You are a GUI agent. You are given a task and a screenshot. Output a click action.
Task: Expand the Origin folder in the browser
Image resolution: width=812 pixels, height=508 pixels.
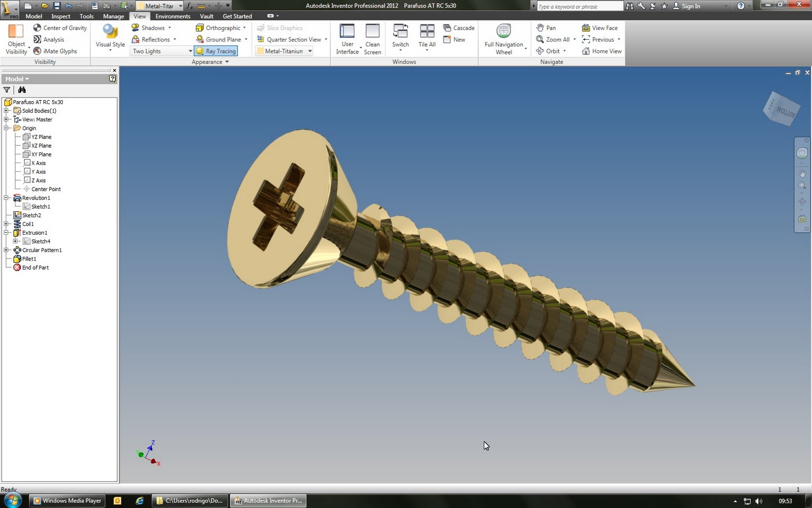click(x=6, y=128)
